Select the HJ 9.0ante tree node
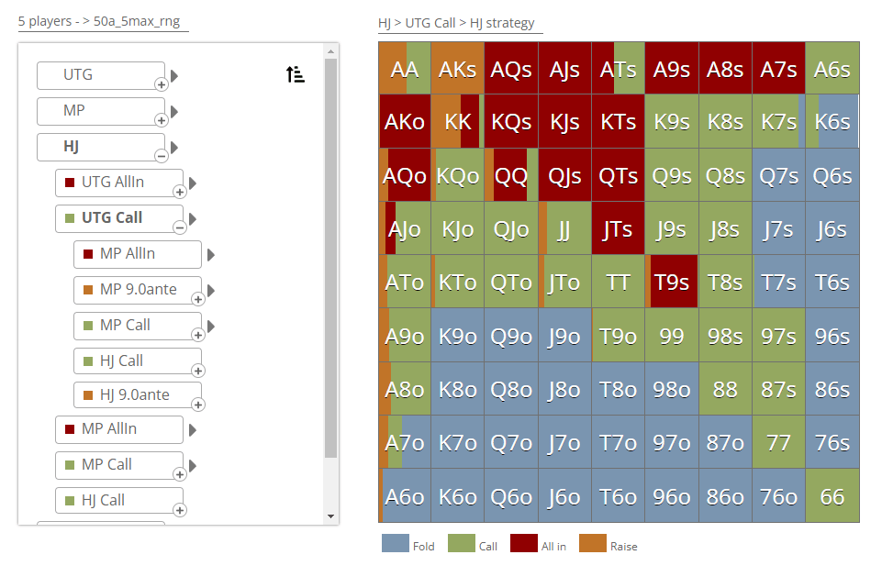Viewport: 882px width, 588px height. pos(134,395)
